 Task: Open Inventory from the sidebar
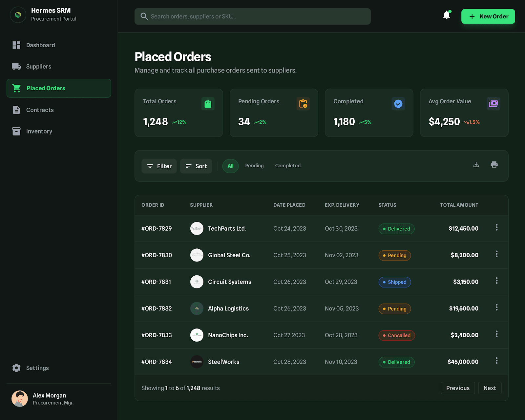(x=39, y=131)
